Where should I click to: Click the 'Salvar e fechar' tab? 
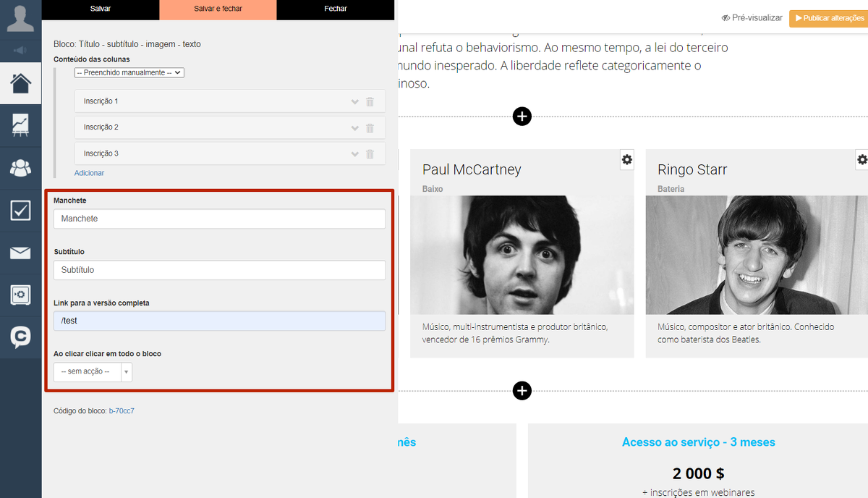(218, 9)
